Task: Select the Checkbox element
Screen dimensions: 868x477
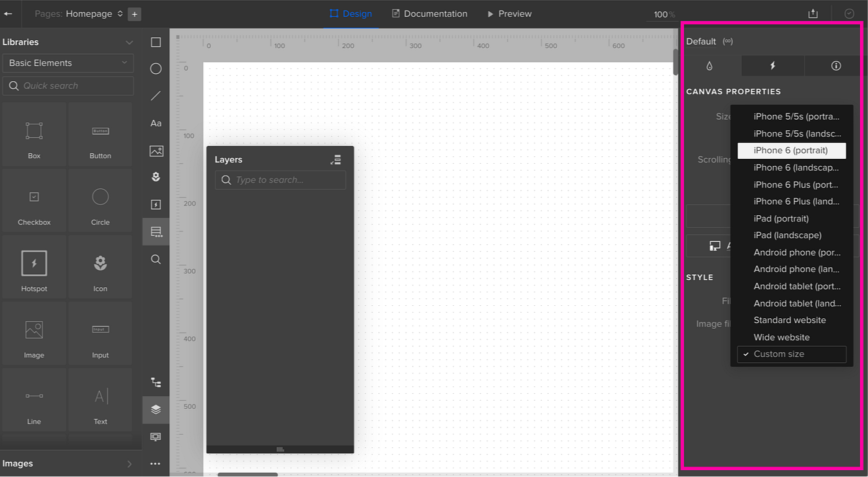Action: [x=34, y=200]
